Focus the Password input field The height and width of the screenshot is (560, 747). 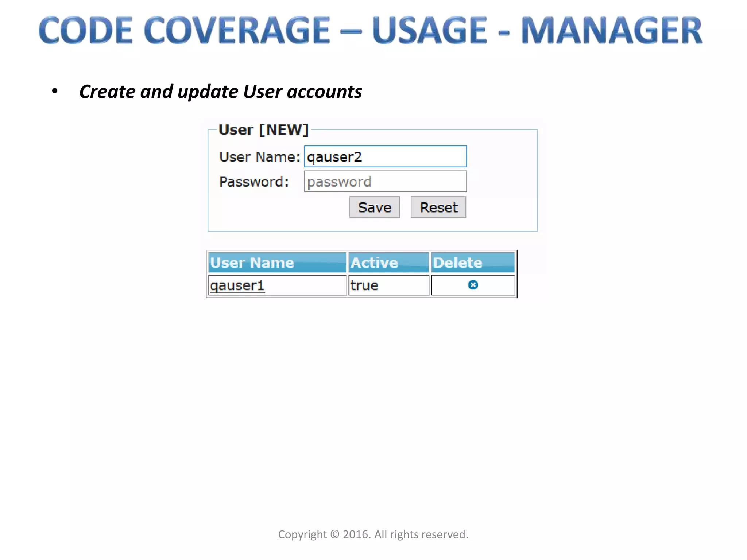click(386, 181)
